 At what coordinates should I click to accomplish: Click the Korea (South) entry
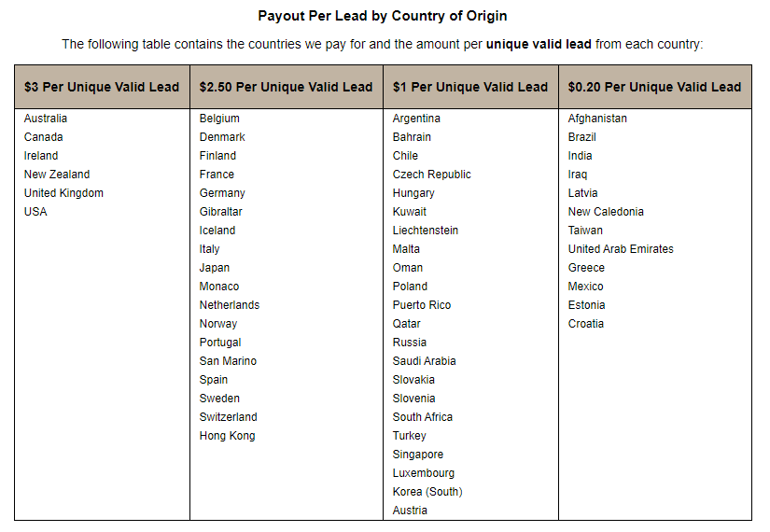[427, 492]
